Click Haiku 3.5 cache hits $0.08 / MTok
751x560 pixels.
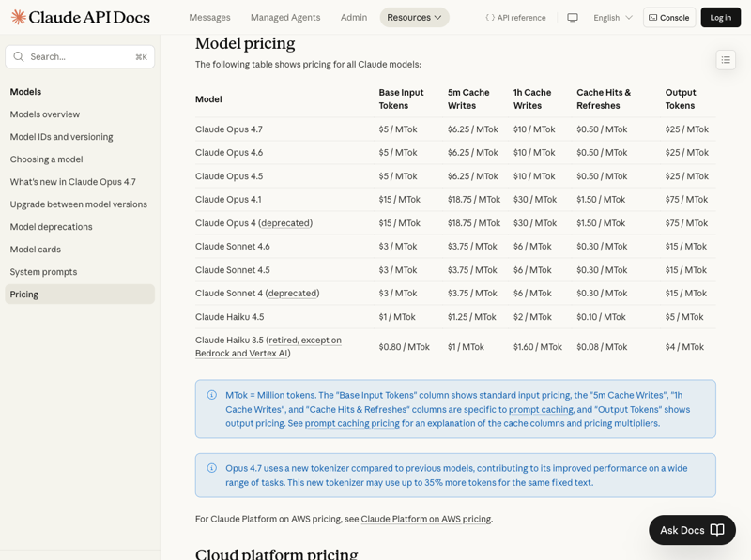pyautogui.click(x=602, y=347)
